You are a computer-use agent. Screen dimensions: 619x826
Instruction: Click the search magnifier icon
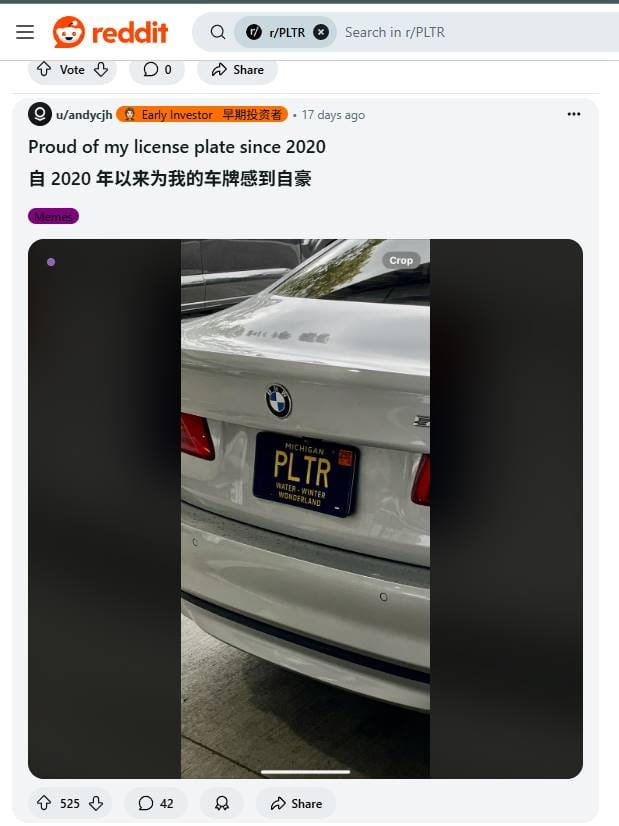(218, 32)
